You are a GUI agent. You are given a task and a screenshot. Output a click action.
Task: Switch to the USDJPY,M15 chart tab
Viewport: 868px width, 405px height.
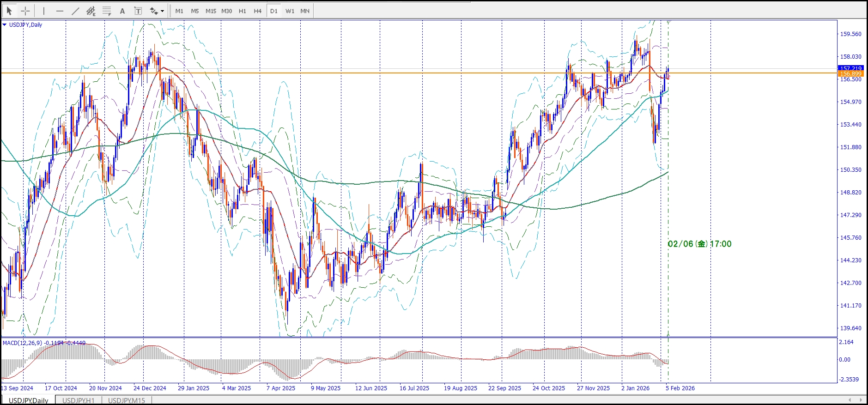[x=126, y=400]
